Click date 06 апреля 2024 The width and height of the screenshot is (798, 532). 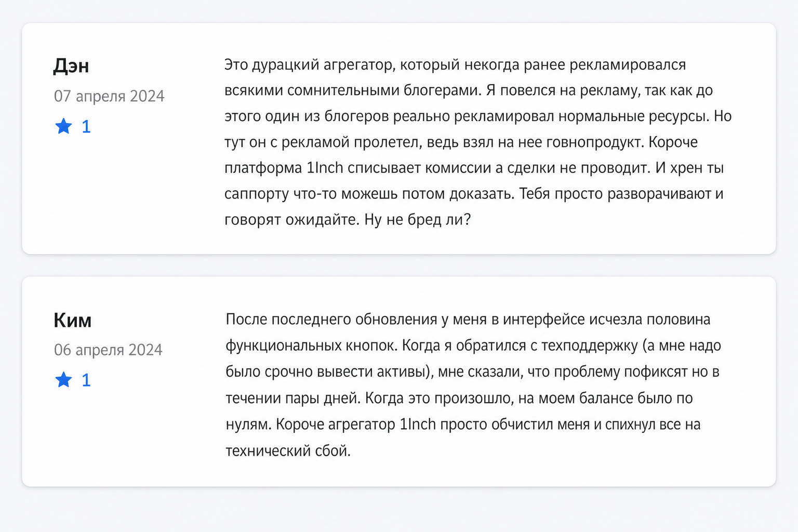point(108,350)
